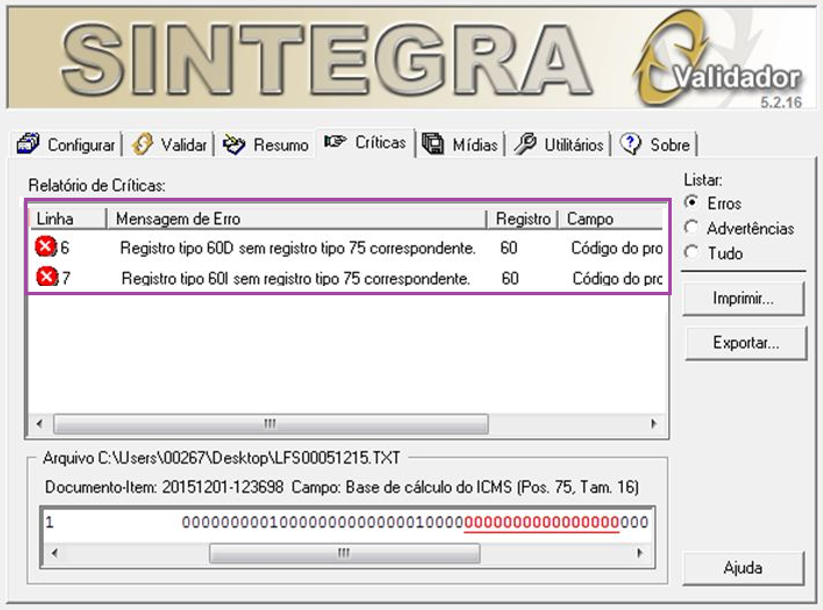Choose the Tudo listing option
This screenshot has height=610, width=823.
click(692, 253)
